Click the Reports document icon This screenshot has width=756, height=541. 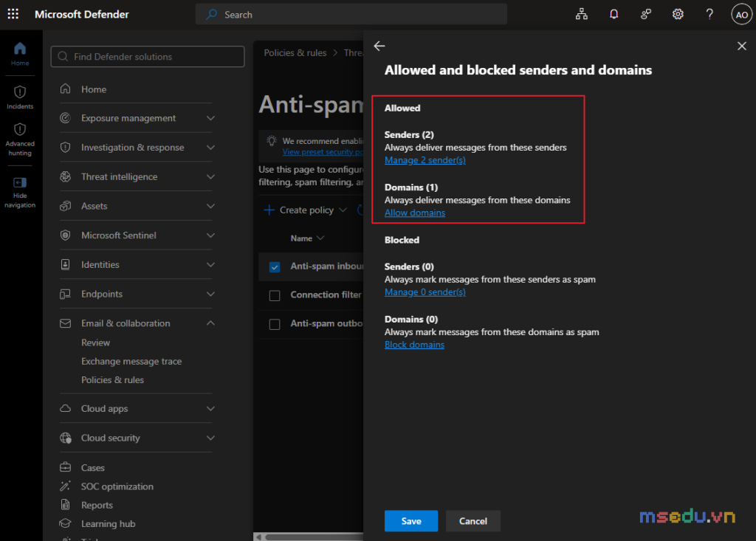coord(65,505)
